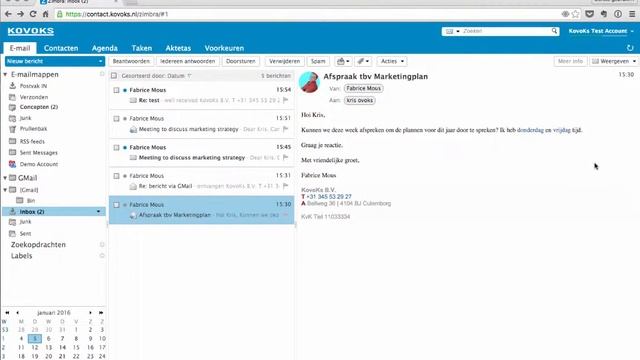Tick checkbox for Re: bericht via GMail
This screenshot has width=640, height=360.
(x=116, y=176)
